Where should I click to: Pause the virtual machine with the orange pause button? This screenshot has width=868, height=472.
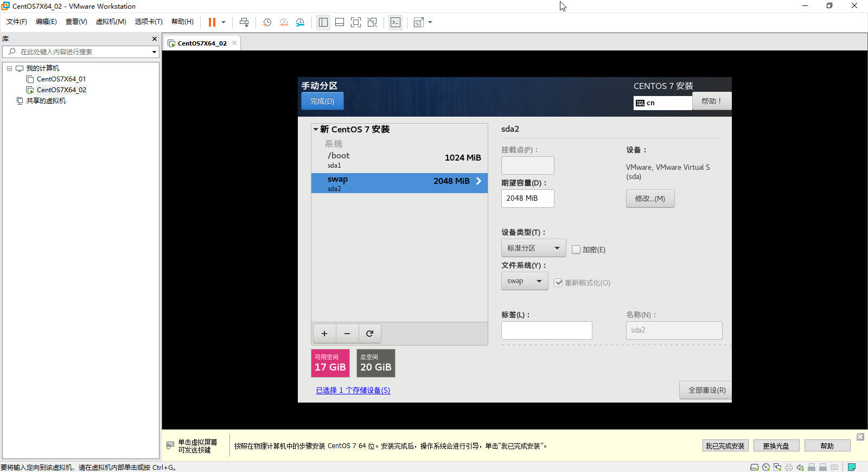point(212,22)
